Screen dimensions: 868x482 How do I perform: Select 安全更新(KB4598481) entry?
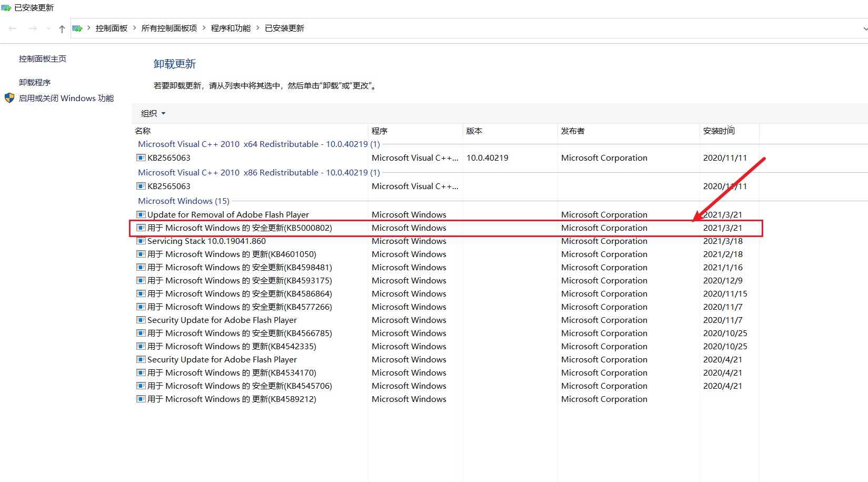[240, 268]
